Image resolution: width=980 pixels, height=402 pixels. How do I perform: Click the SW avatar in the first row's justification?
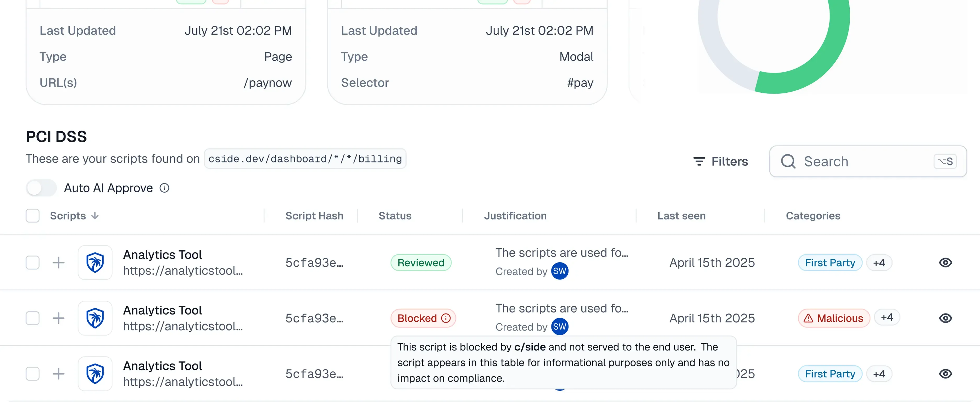[x=560, y=271]
